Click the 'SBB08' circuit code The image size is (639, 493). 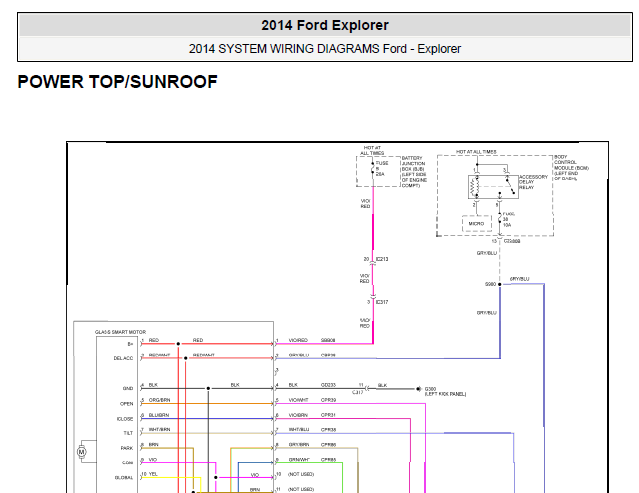point(328,340)
